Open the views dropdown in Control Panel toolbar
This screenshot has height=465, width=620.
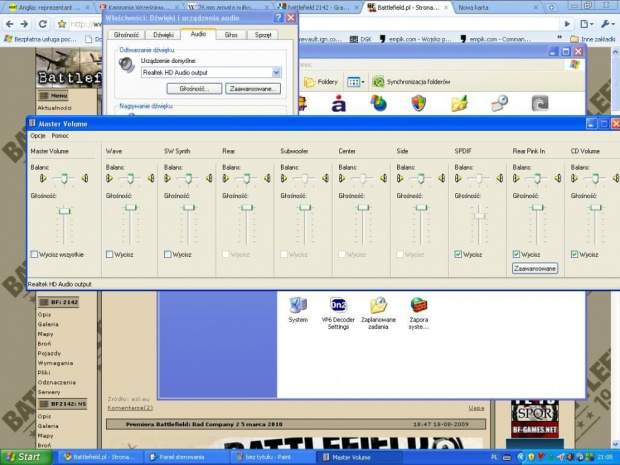[355, 82]
